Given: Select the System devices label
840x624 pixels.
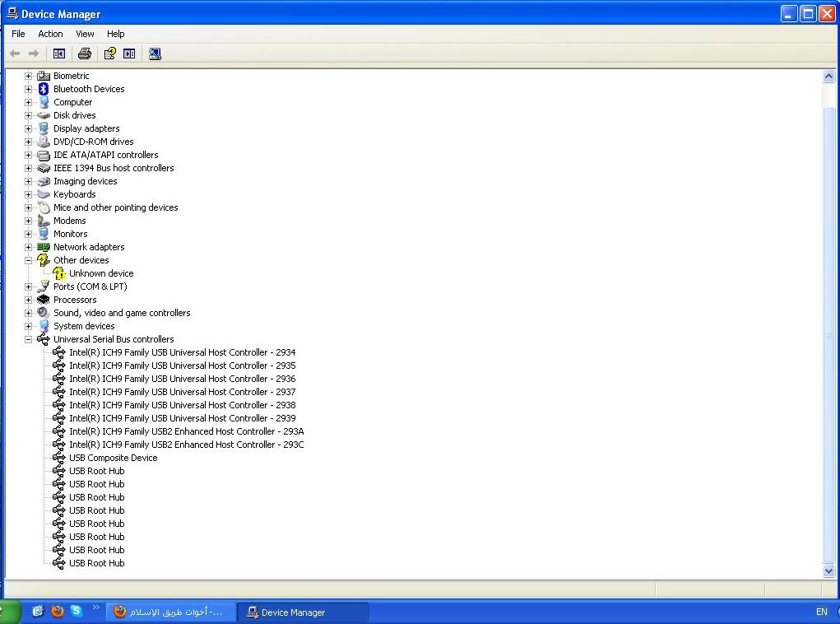Looking at the screenshot, I should 84,326.
